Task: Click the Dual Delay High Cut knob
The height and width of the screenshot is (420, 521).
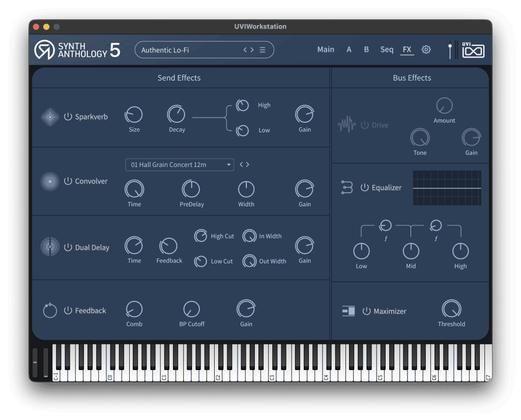Action: [x=200, y=236]
